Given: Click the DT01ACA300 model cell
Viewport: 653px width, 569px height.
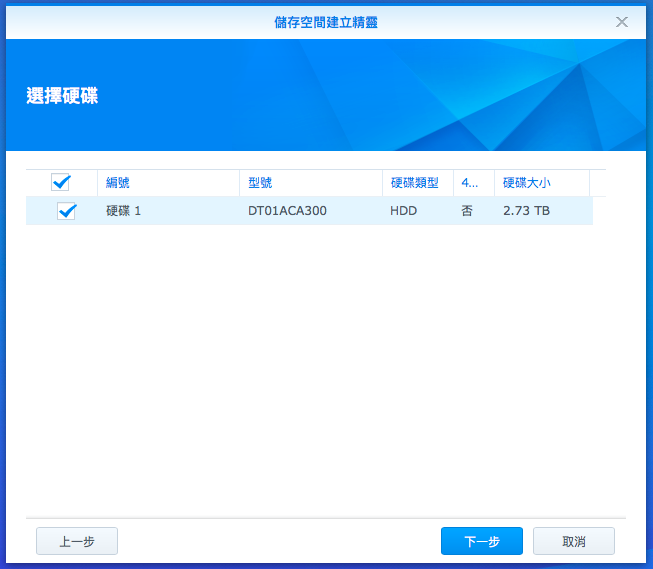Looking at the screenshot, I should tap(287, 211).
